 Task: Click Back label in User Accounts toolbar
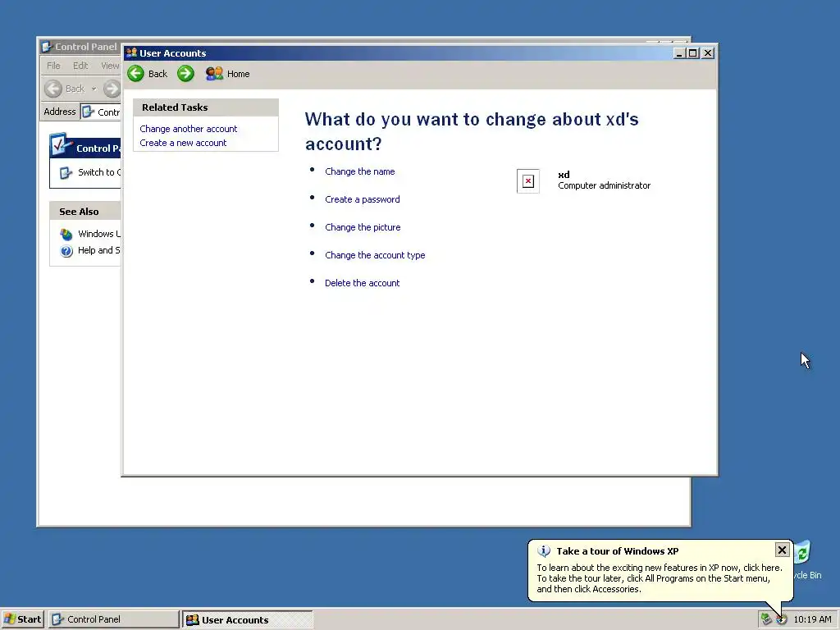tap(157, 74)
